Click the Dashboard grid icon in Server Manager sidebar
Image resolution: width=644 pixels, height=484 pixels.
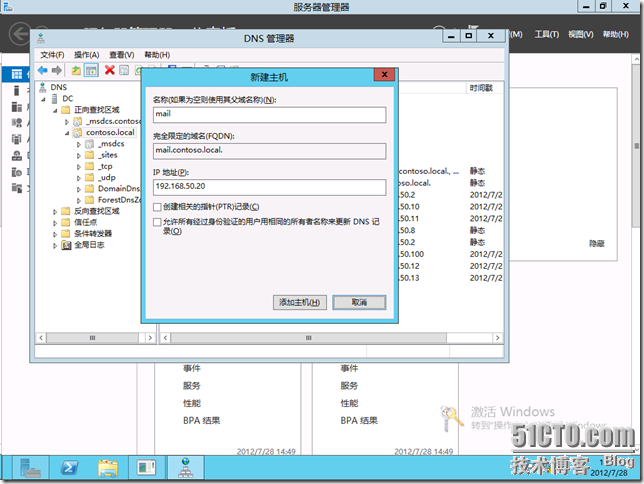pos(17,74)
